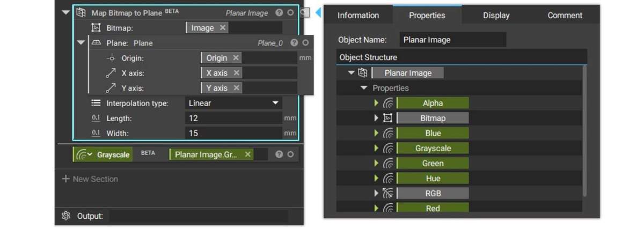The height and width of the screenshot is (230, 644).
Task: Add a New Section
Action: 90,179
